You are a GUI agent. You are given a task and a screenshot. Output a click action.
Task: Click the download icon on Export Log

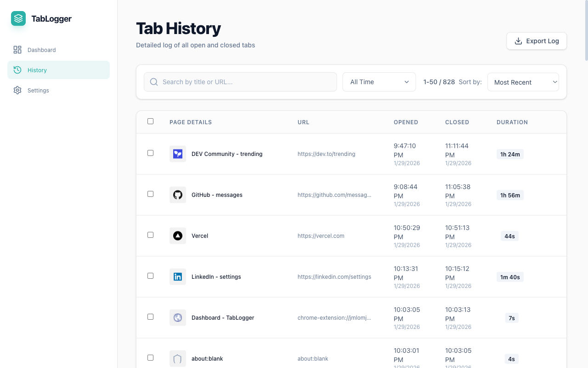point(518,40)
